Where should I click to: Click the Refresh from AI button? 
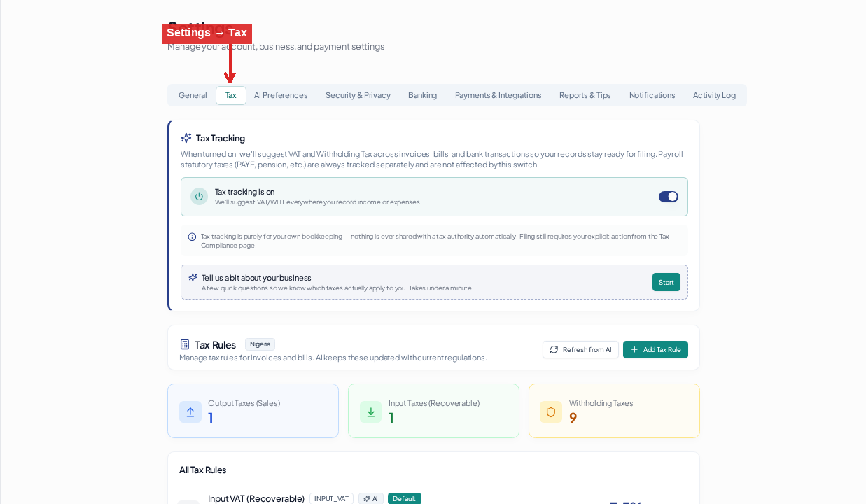tap(580, 349)
